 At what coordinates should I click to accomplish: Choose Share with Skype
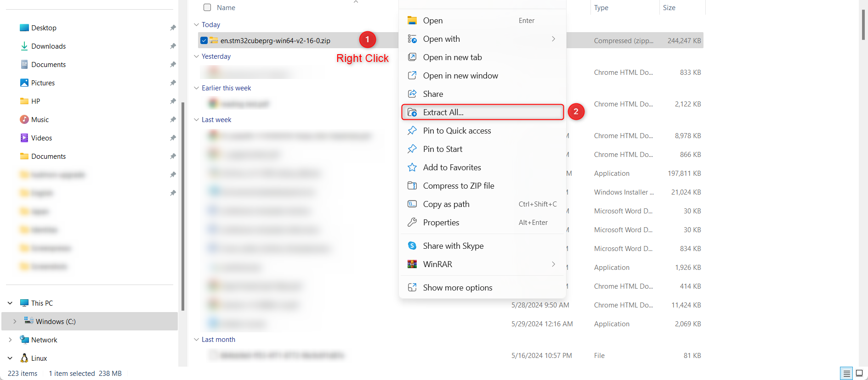tap(482, 246)
